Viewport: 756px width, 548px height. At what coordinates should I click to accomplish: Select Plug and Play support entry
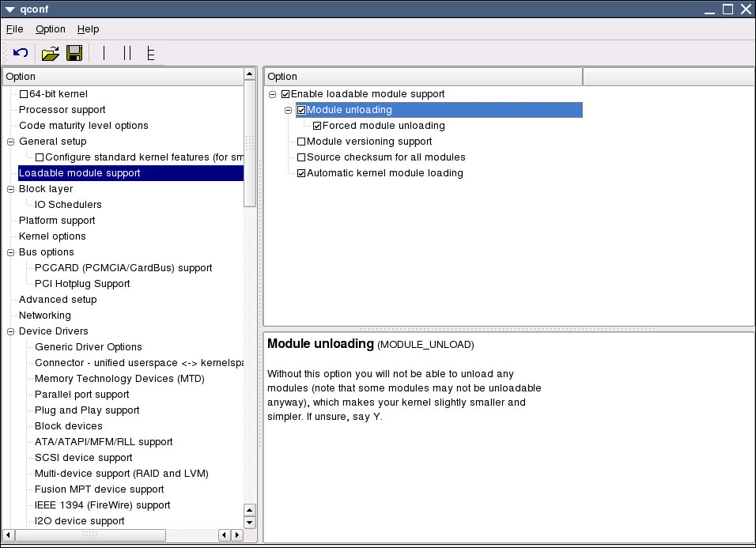point(87,410)
